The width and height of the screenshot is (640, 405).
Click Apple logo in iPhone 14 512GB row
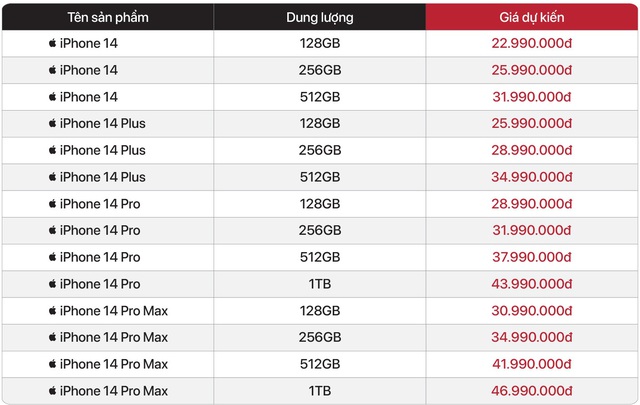52,97
